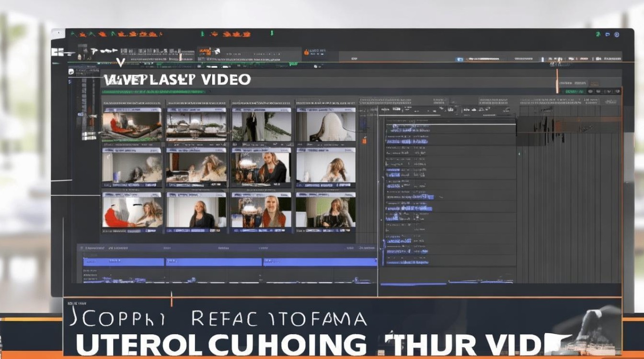
Task: Select the first entry in the right-side track list
Action: point(407,128)
